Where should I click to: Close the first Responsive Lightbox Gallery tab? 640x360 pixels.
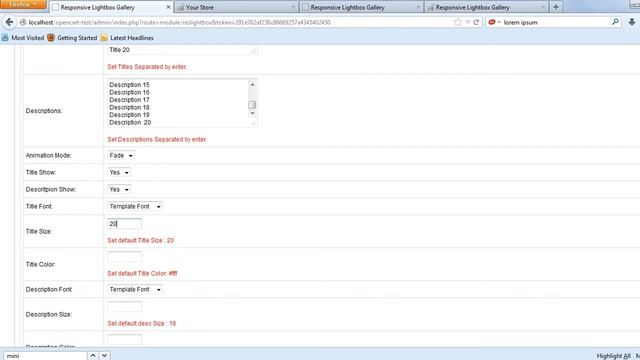point(168,7)
